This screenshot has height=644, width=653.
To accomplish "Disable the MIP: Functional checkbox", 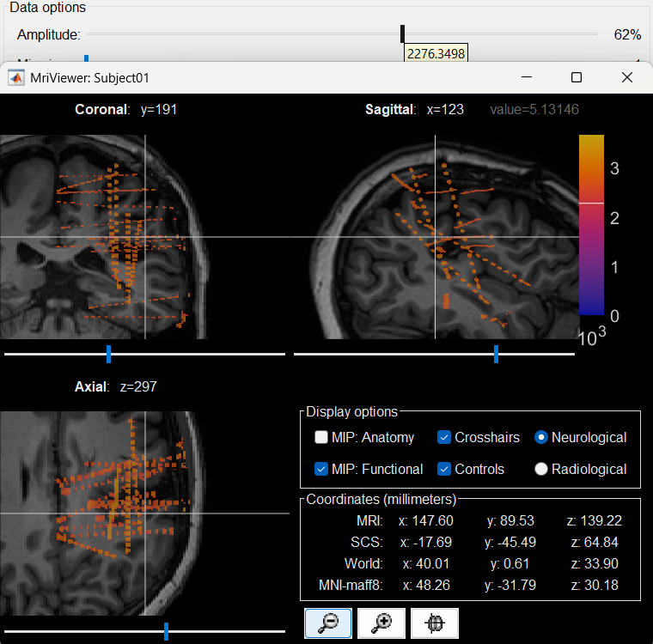I will point(321,469).
